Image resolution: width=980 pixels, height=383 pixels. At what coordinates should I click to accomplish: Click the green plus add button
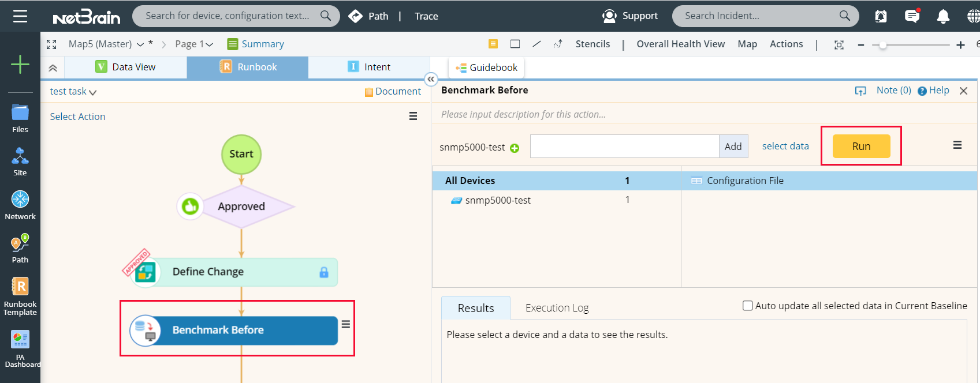coord(20,64)
